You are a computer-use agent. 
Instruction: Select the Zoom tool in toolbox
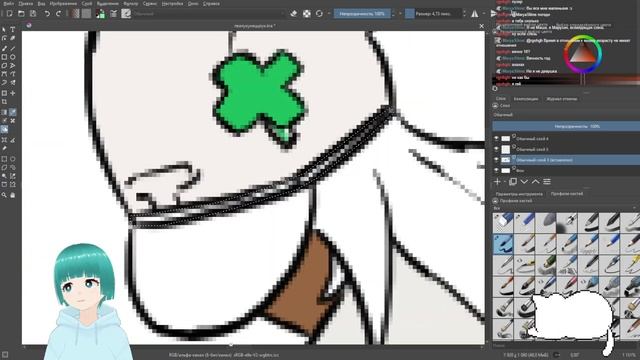click(x=4, y=195)
